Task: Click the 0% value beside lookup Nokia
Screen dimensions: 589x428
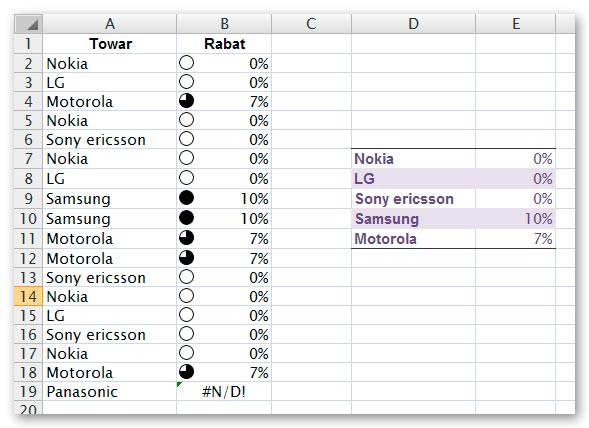Action: coord(516,159)
